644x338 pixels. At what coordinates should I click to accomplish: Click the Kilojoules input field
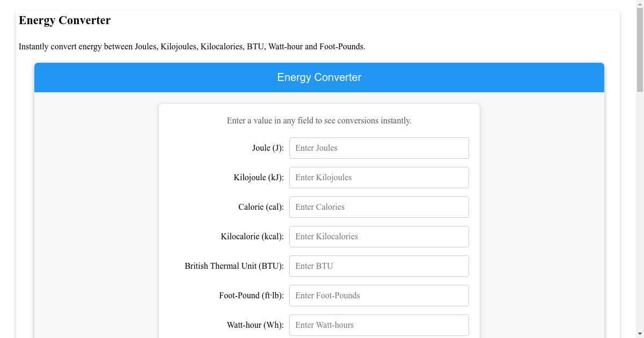[379, 177]
